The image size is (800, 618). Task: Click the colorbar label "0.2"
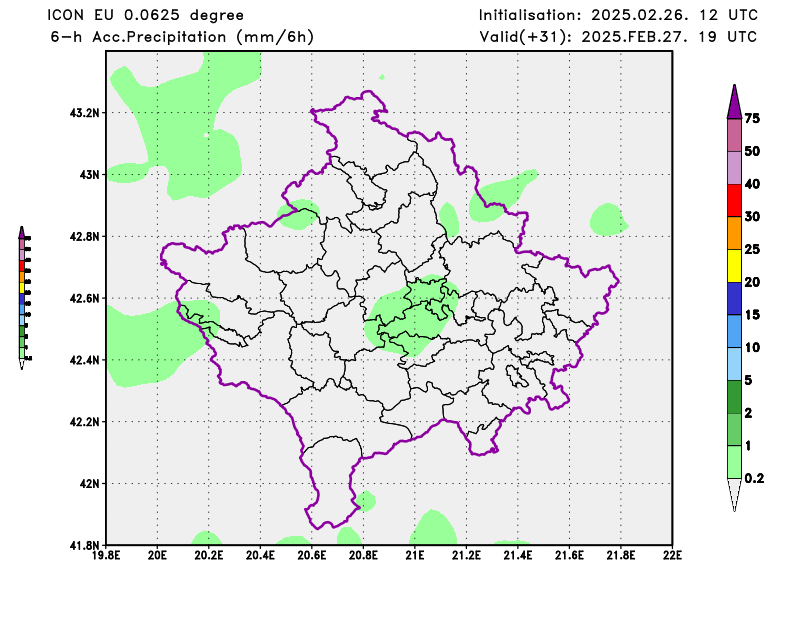755,478
